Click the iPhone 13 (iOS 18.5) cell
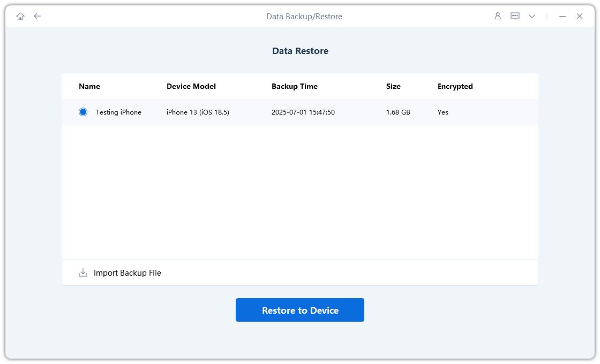Screen dimensions: 600x364 (198, 112)
